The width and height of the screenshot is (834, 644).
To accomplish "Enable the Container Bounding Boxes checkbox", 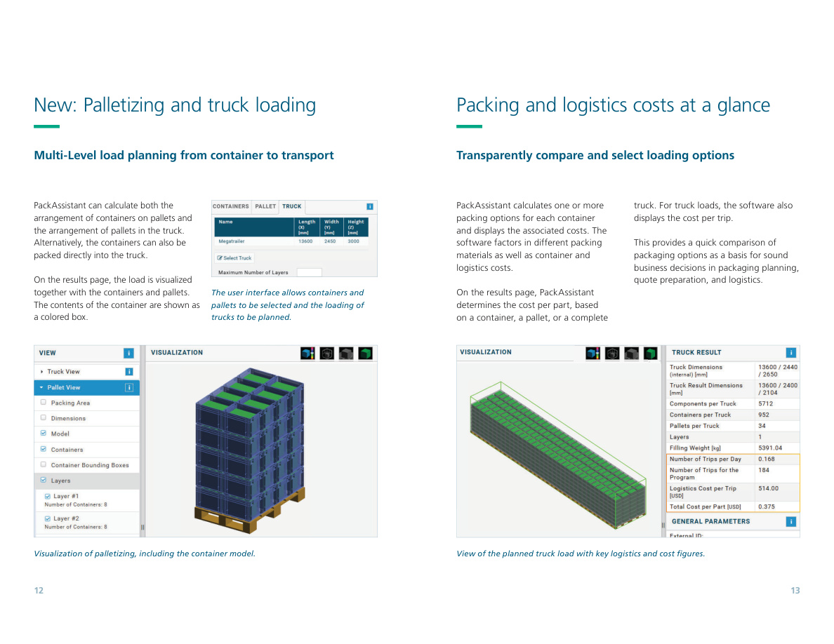I will pos(44,464).
